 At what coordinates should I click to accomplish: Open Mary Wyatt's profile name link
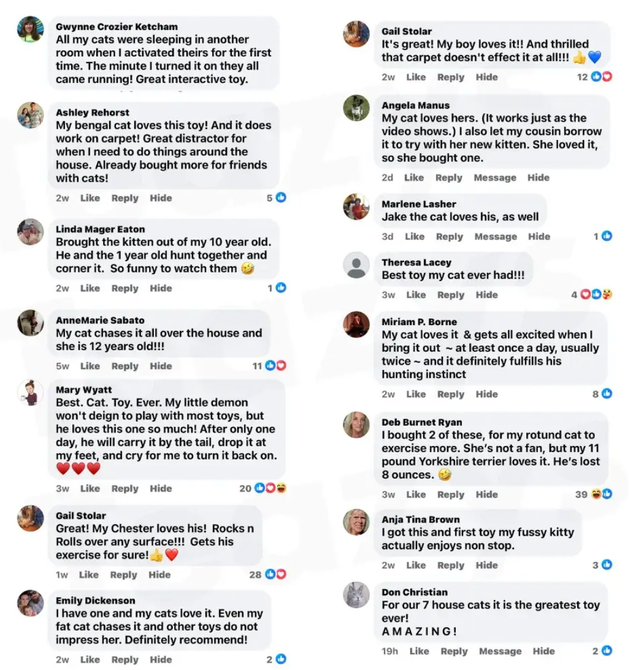pyautogui.click(x=84, y=390)
